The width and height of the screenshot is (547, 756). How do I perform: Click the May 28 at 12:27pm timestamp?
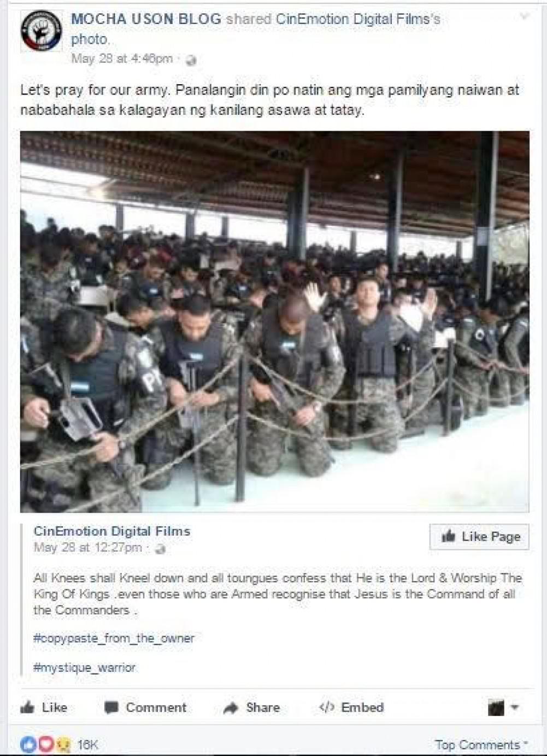pos(88,547)
